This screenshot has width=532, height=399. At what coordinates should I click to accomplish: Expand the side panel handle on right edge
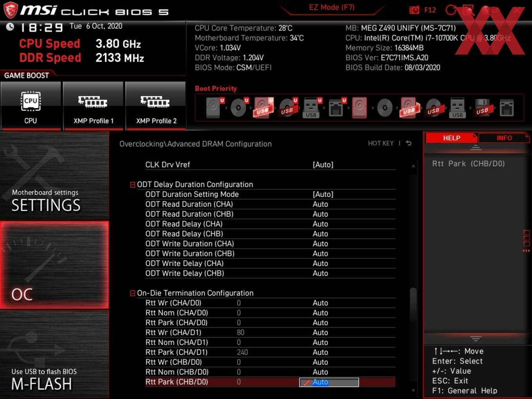click(526, 241)
